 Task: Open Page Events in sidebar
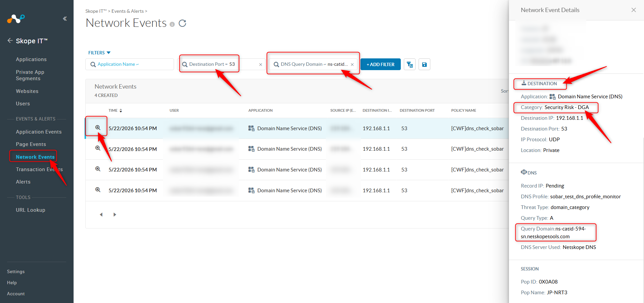[31, 144]
